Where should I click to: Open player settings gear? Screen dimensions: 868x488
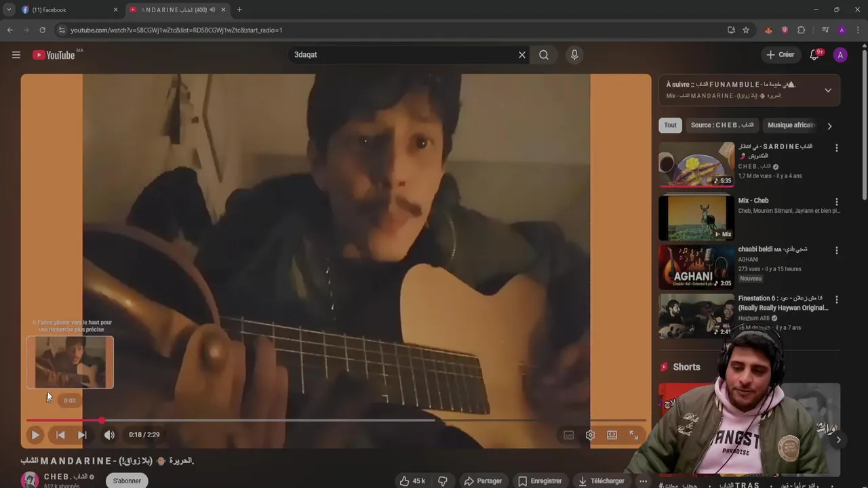click(x=591, y=435)
